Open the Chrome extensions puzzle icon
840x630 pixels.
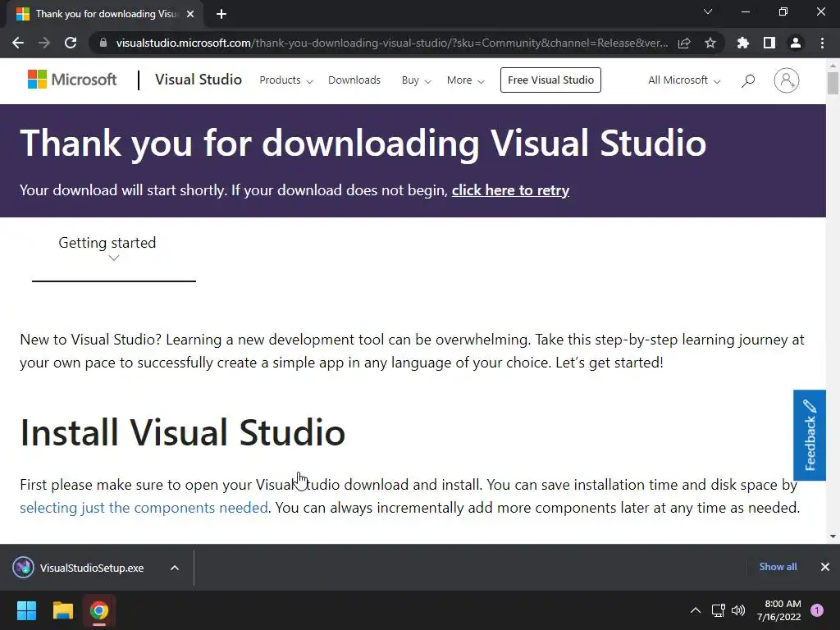(x=743, y=43)
